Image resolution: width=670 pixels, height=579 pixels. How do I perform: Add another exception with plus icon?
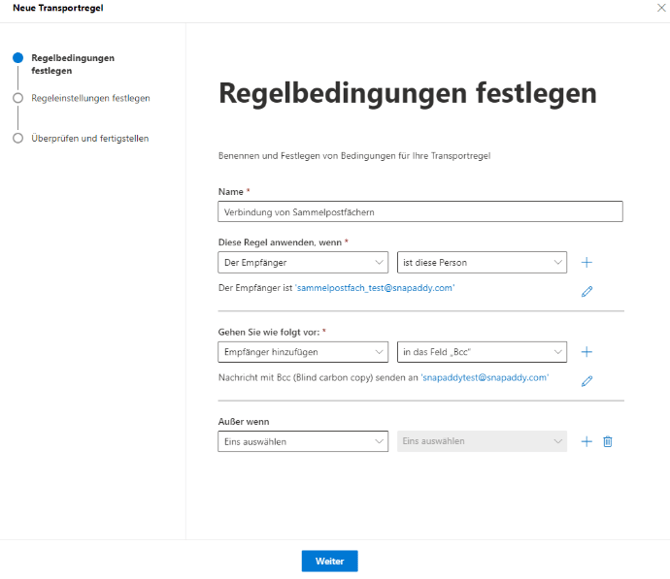point(587,441)
